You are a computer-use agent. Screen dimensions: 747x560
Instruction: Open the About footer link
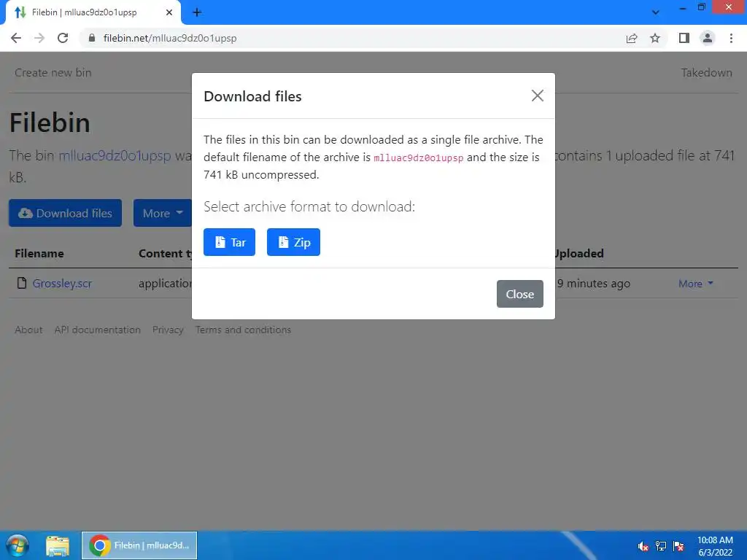[28, 330]
